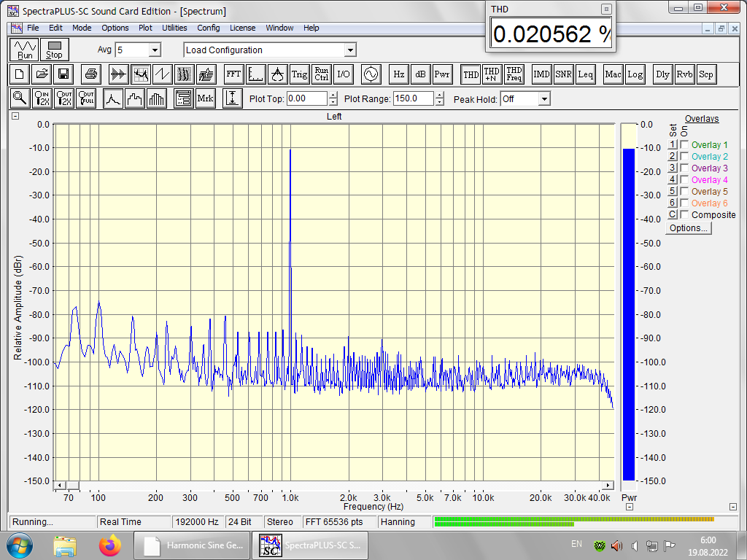
Task: Select the magnifier zoom tool
Action: [20, 98]
